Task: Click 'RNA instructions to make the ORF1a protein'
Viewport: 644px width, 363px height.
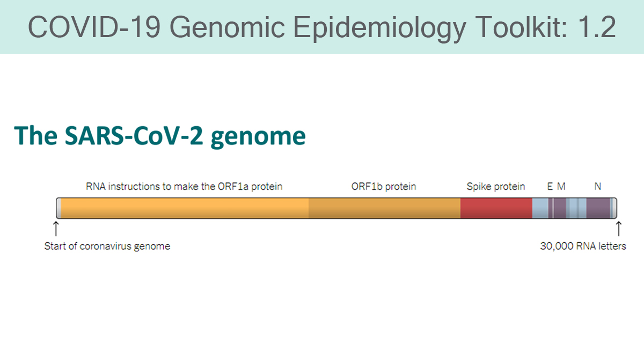Action: pyautogui.click(x=184, y=187)
